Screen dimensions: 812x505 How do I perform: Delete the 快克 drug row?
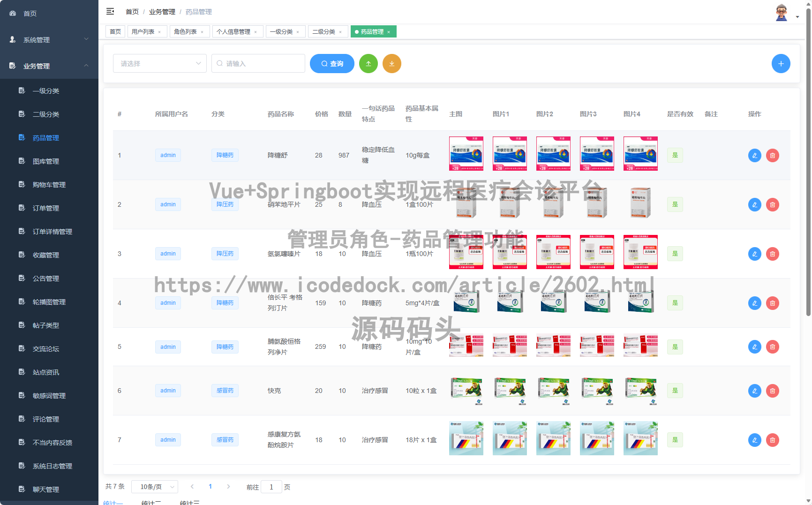click(x=772, y=391)
